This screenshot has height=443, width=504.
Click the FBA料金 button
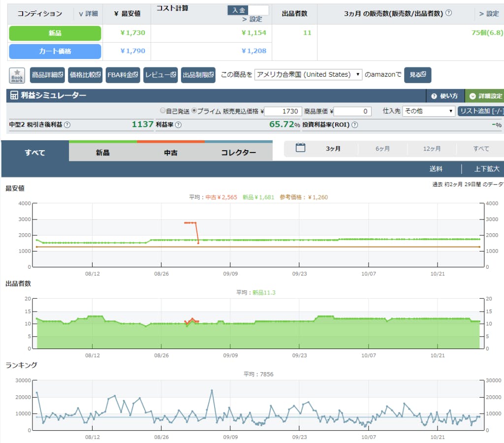click(x=124, y=75)
